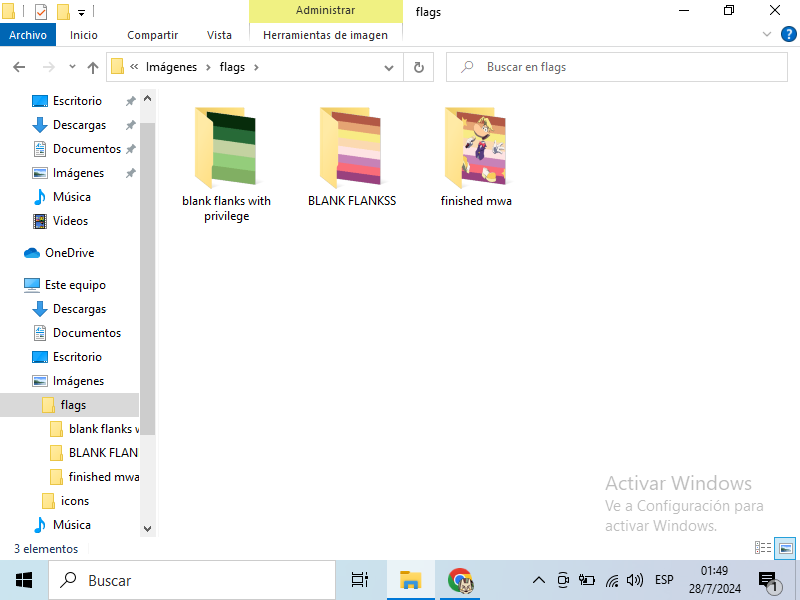The height and width of the screenshot is (600, 800).
Task: Open battery status tray icon
Action: (587, 580)
